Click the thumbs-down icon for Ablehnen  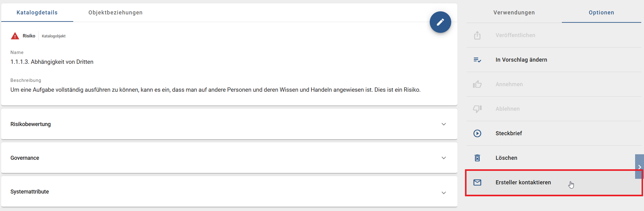point(477,109)
